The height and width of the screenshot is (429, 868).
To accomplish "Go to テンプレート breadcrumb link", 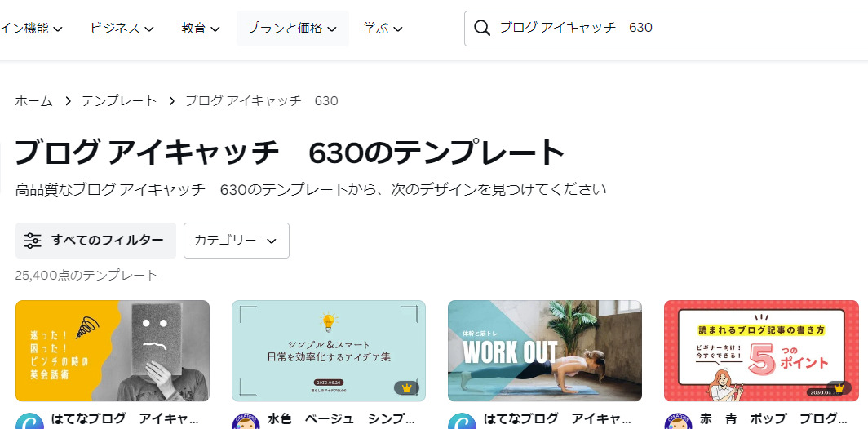I will click(x=119, y=101).
